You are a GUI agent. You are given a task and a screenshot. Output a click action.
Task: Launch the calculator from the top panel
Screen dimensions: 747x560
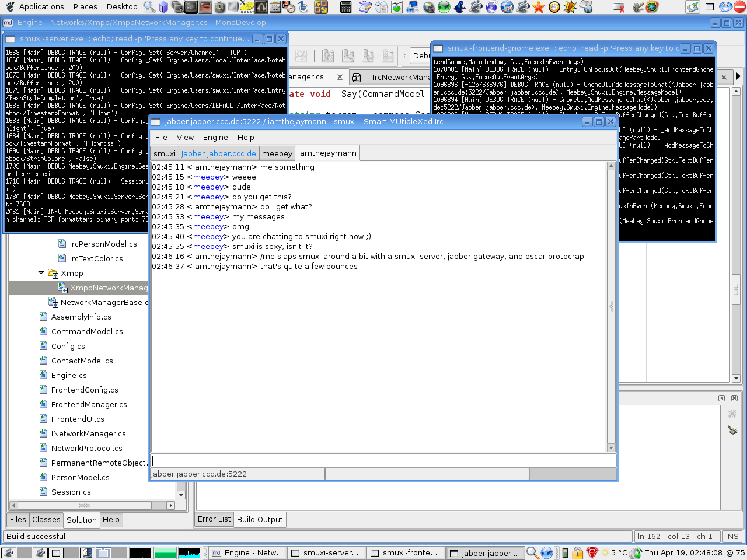point(345,7)
